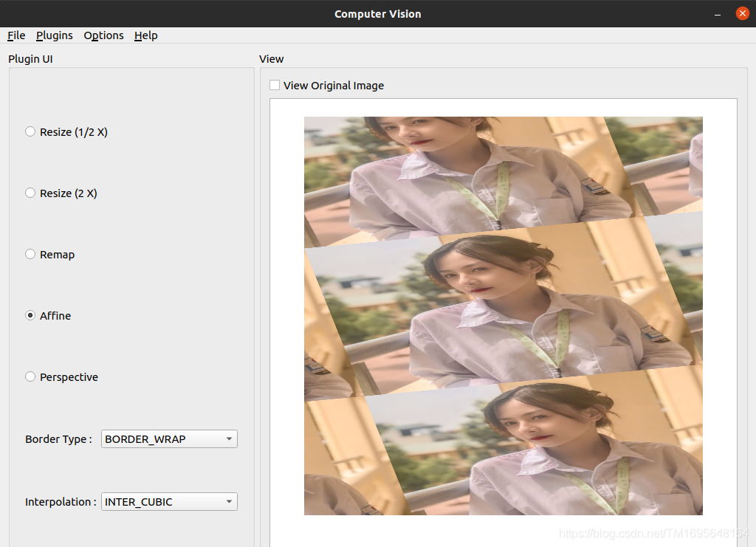Open the Plugins menu

point(55,35)
